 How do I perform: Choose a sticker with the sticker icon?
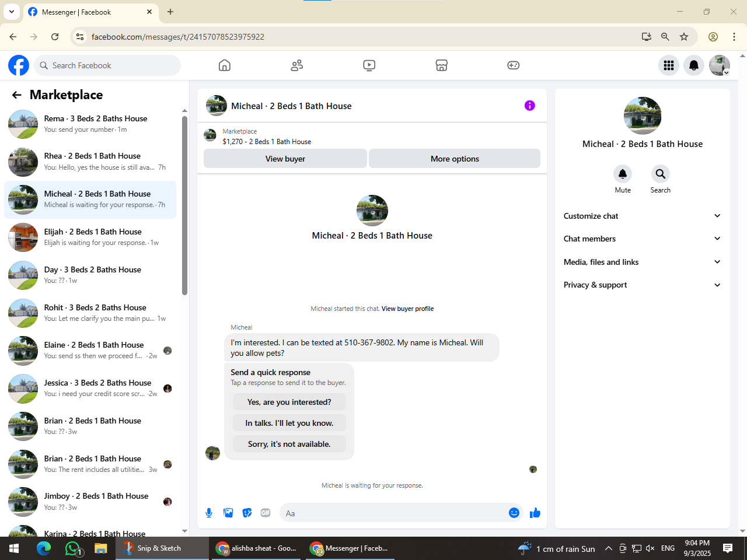click(247, 513)
